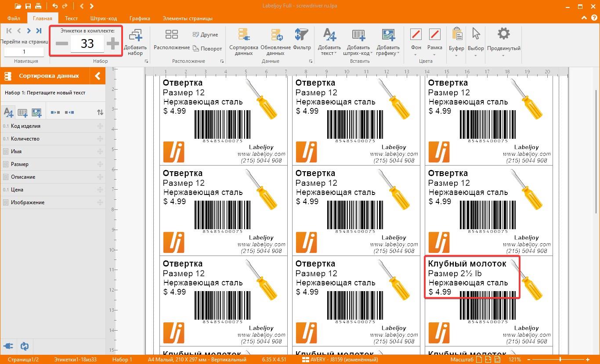Open the Расположение layout tool
This screenshot has height=364, width=600.
[x=172, y=40]
